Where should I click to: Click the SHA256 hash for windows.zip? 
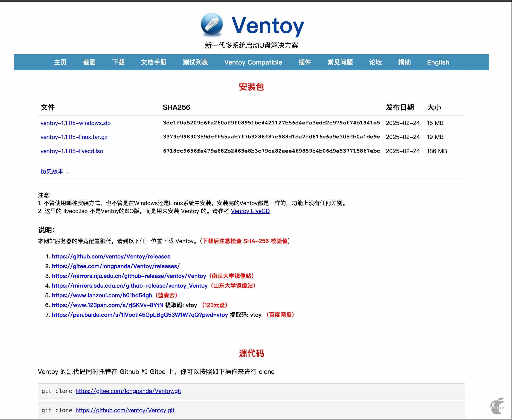click(272, 123)
